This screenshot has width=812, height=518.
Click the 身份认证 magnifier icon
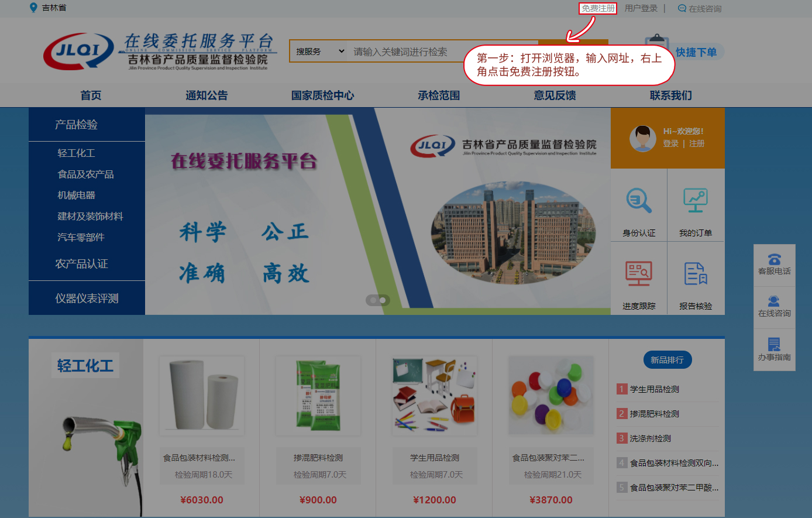639,200
